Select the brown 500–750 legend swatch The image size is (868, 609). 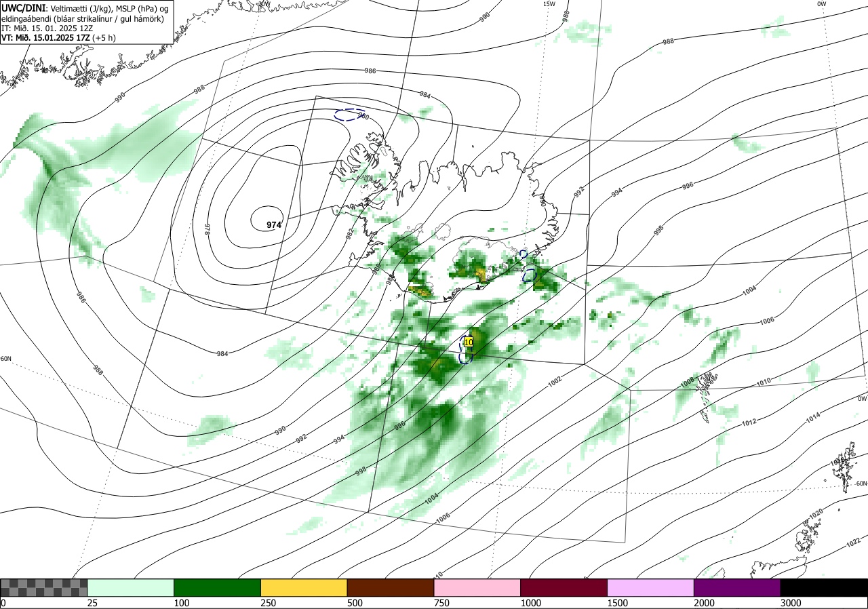(390, 587)
